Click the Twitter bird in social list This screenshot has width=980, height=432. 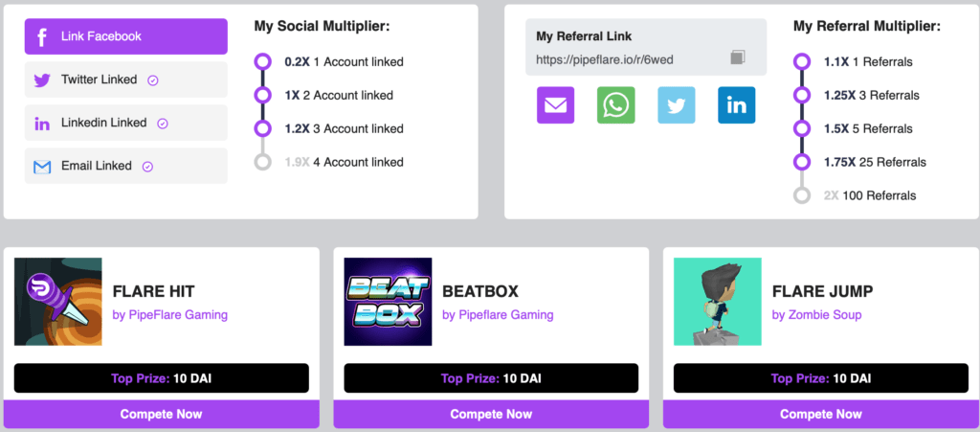[x=42, y=80]
